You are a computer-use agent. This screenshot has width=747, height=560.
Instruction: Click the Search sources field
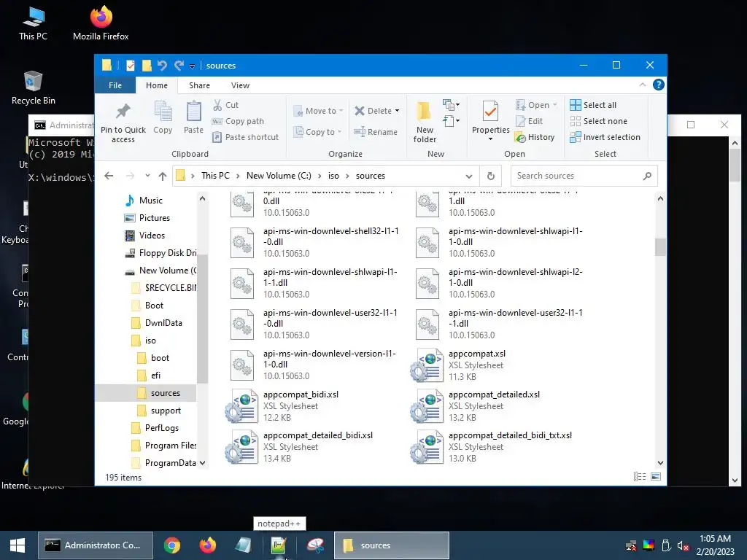point(584,176)
